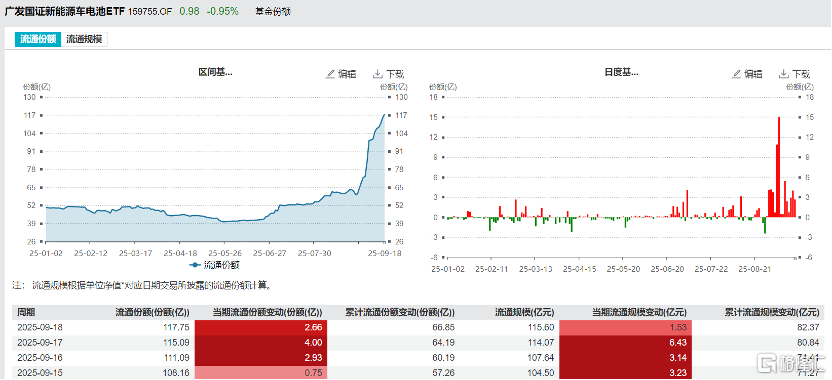
Task: Click the tallest red bar in daily chart
Action: tap(779, 167)
